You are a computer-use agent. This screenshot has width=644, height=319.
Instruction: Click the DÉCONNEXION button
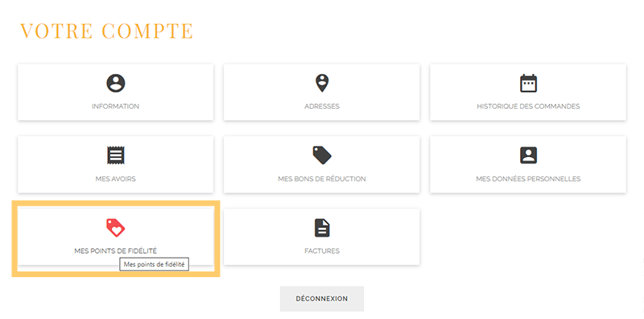coord(321,299)
